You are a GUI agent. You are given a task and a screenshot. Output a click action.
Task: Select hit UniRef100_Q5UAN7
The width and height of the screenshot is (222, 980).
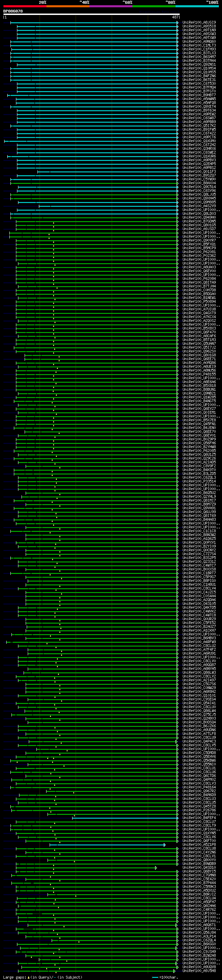point(199,343)
